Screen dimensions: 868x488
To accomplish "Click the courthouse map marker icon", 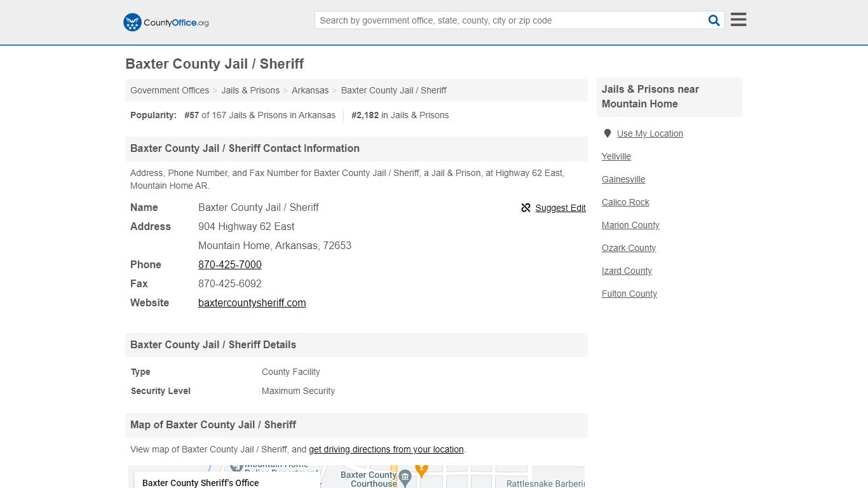I will coord(405,478).
